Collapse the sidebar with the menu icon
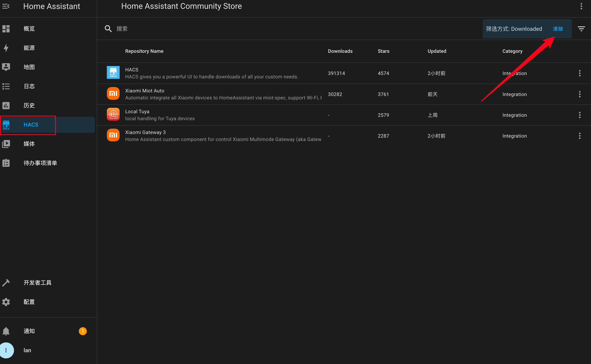 coord(6,6)
